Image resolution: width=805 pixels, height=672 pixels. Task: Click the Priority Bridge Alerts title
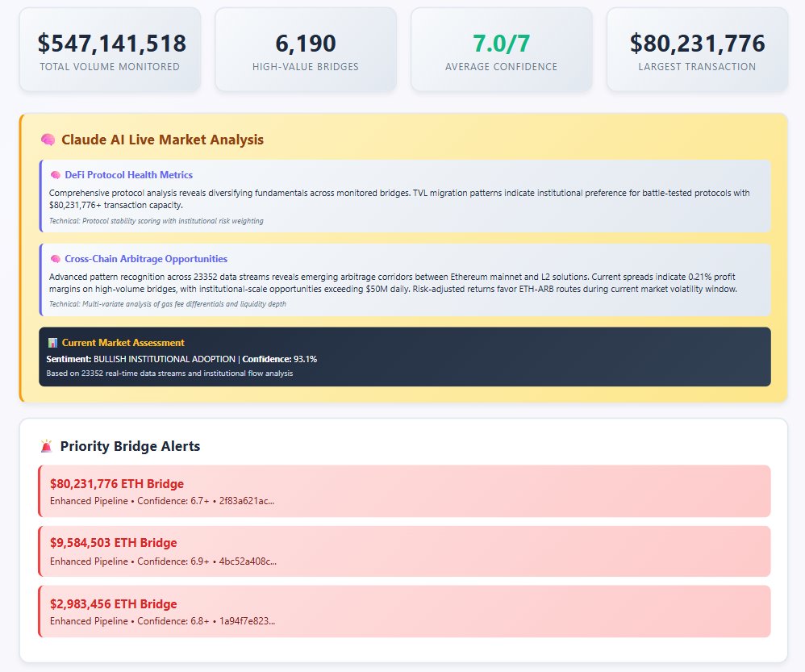131,446
